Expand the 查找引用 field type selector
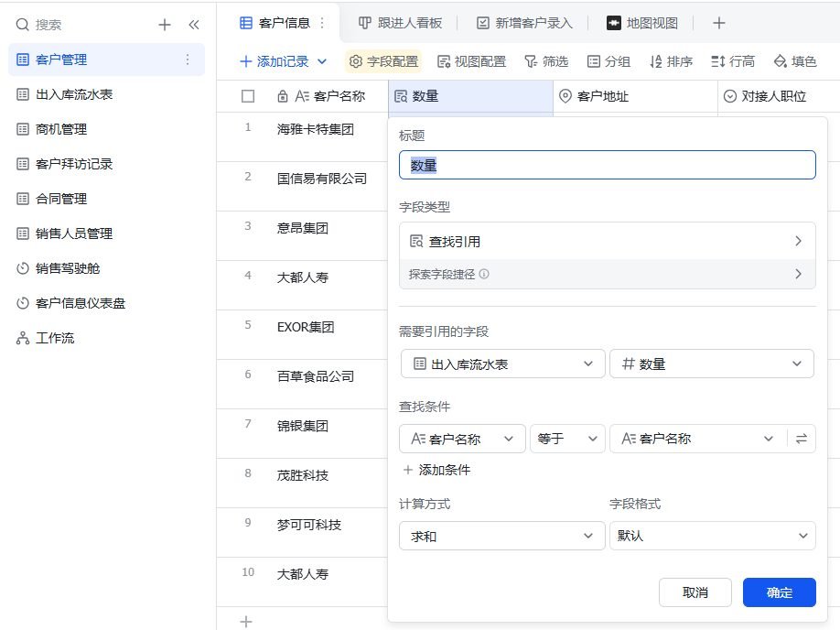This screenshot has height=630, width=840. [607, 241]
